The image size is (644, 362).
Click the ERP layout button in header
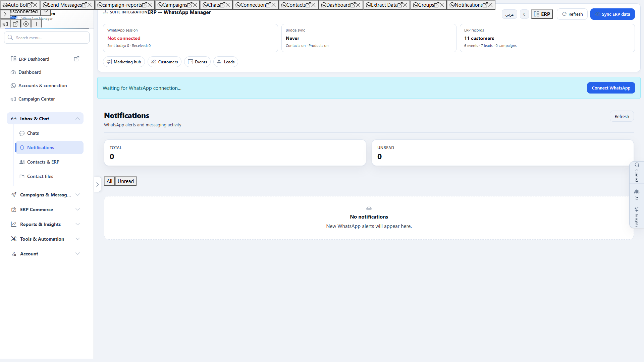point(542,14)
